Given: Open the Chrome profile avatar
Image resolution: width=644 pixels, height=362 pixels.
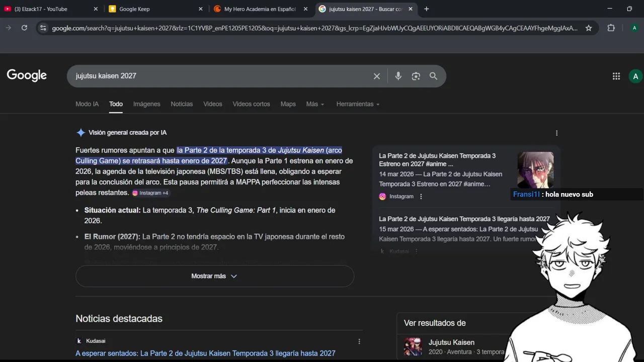Looking at the screenshot, I should coord(634,28).
